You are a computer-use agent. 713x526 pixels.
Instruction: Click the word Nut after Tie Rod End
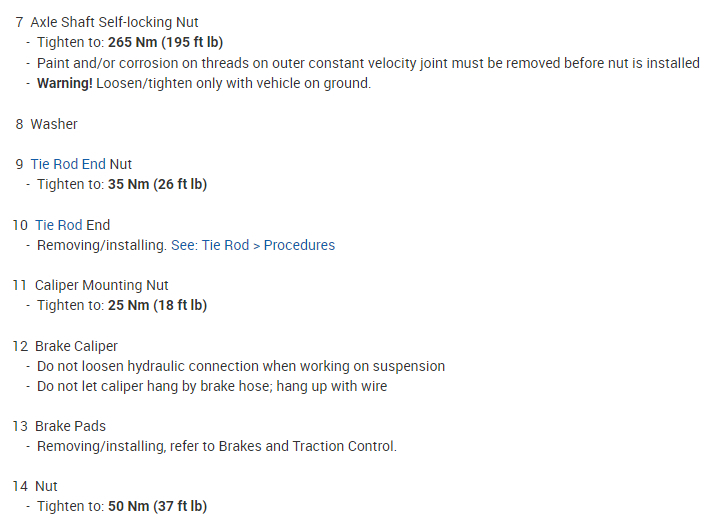(x=120, y=164)
